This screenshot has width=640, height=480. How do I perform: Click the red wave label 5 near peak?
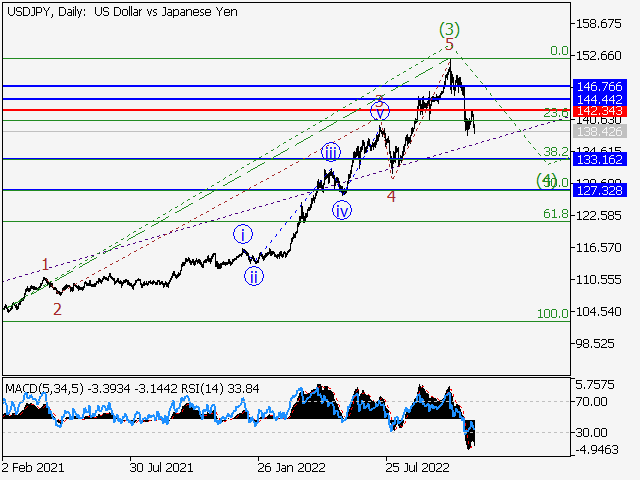pos(449,44)
